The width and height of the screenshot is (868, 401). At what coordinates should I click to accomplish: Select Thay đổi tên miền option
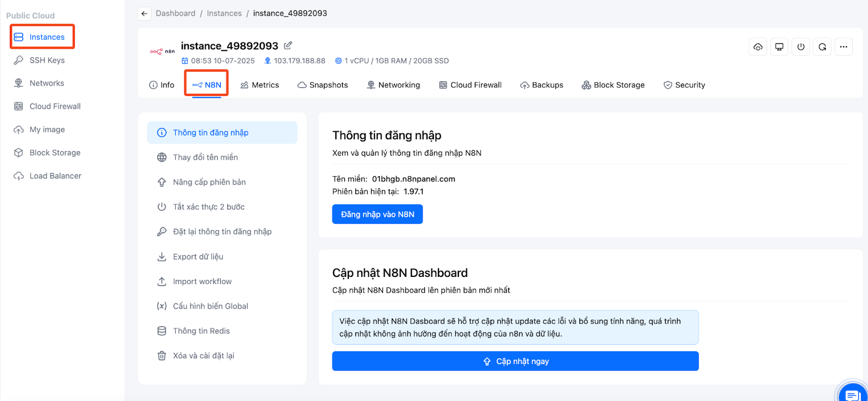point(222,157)
